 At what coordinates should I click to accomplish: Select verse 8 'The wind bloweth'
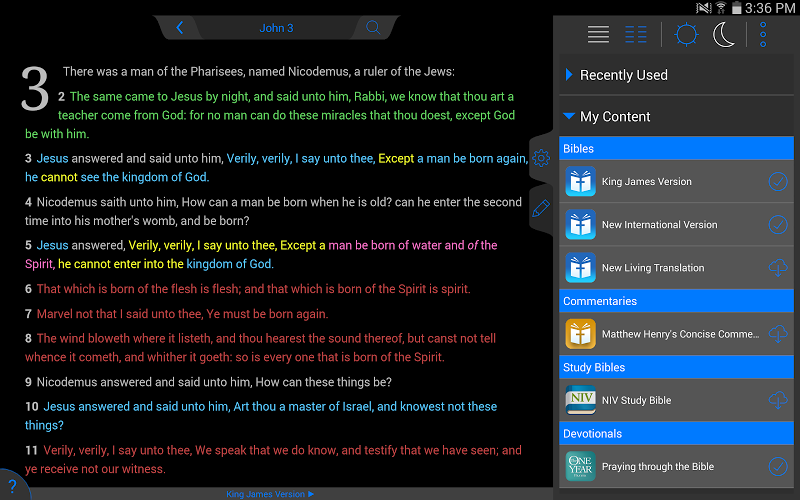coord(260,347)
